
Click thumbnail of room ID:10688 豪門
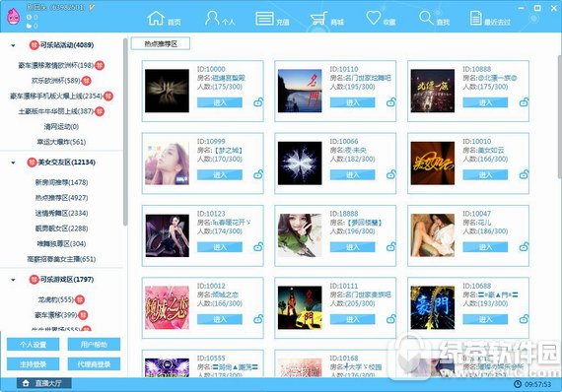point(433,307)
